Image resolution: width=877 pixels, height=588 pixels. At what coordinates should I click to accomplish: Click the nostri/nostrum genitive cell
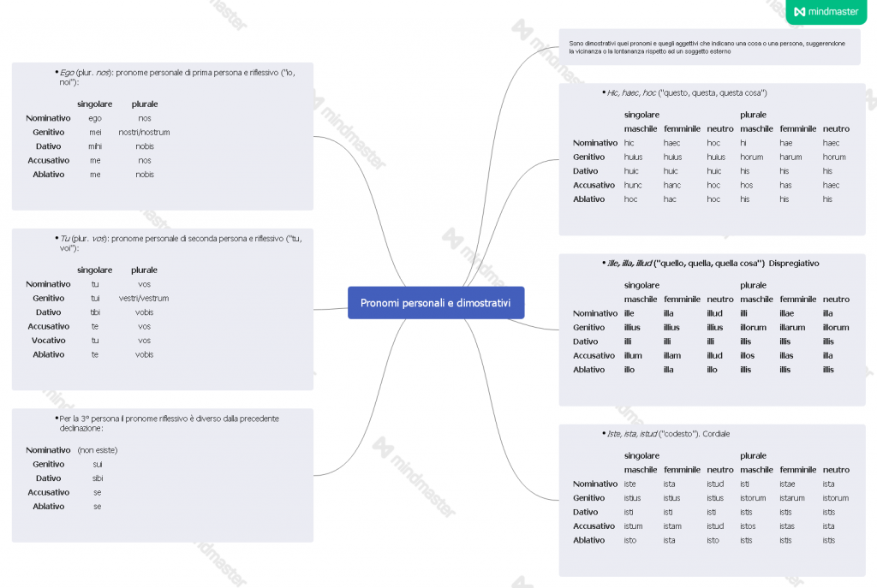click(144, 133)
